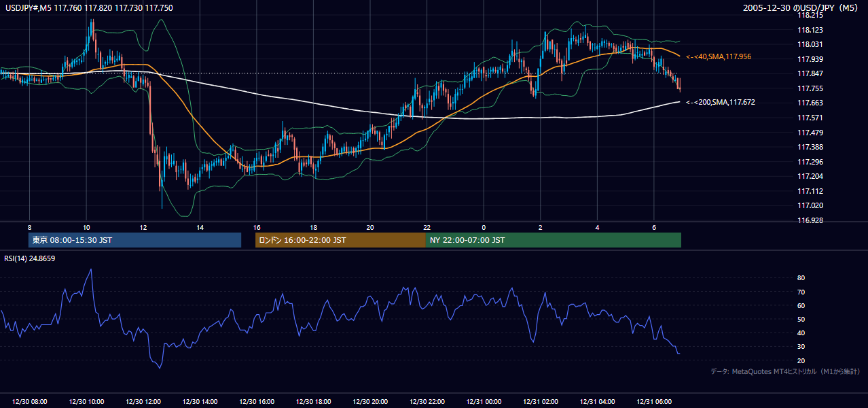This screenshot has height=408, width=868.
Task: Click the 12/30 16:00 time axis label
Action: pyautogui.click(x=257, y=402)
